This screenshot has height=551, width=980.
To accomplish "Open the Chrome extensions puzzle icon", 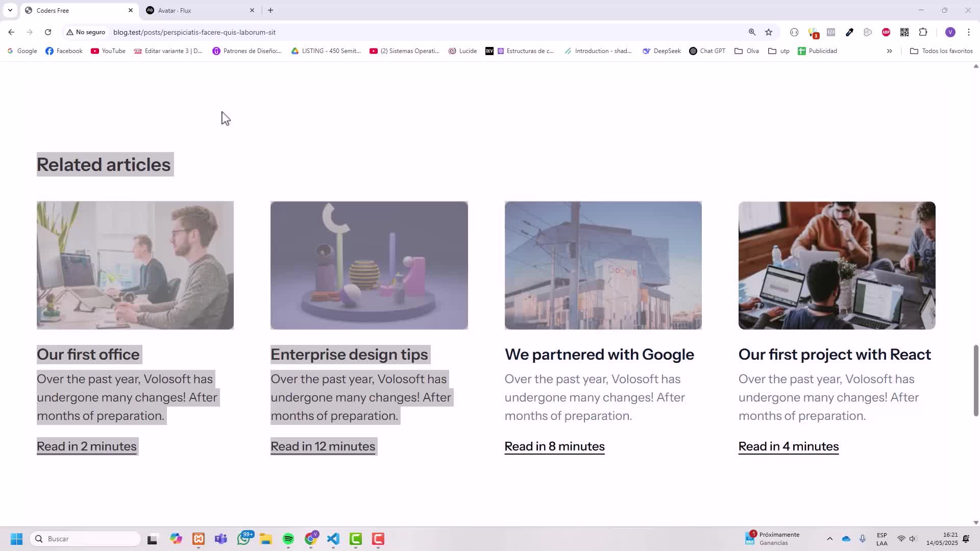I will (x=923, y=32).
